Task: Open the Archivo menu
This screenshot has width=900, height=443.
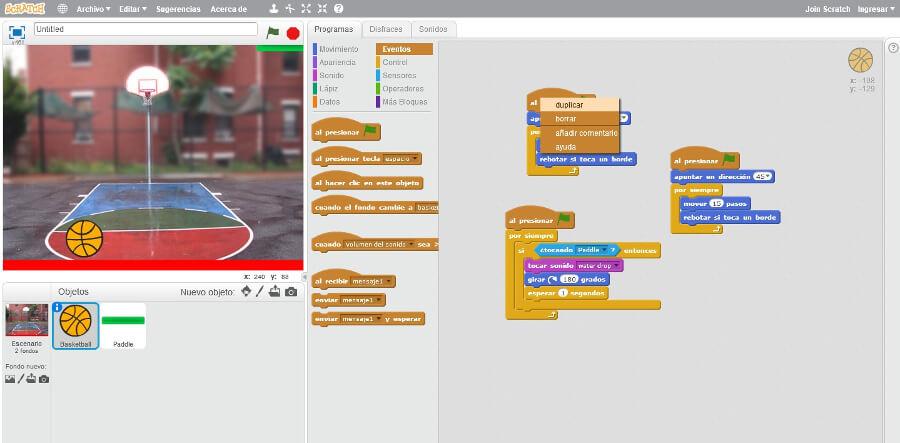Action: tap(93, 9)
